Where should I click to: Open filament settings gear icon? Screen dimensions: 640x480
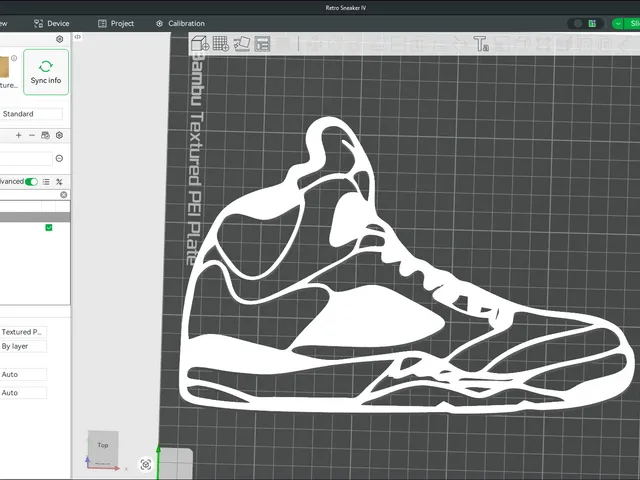coord(59,135)
